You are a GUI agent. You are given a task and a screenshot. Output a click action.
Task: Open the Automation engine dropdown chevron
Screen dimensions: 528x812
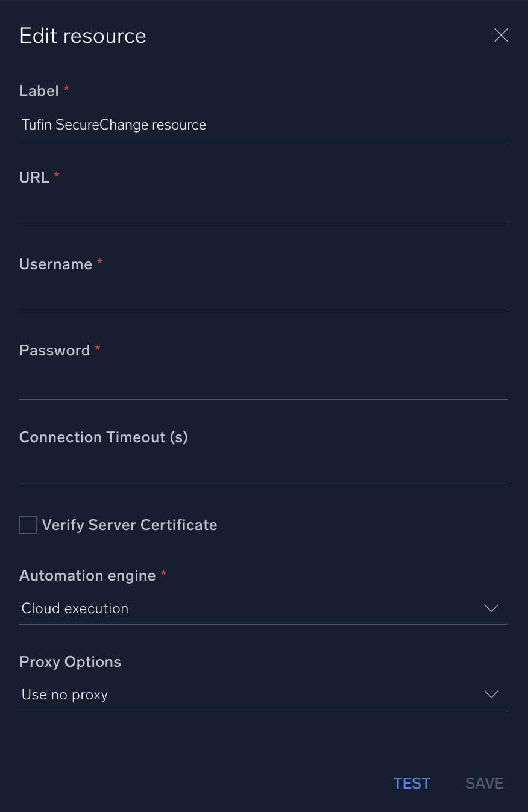pyautogui.click(x=491, y=608)
